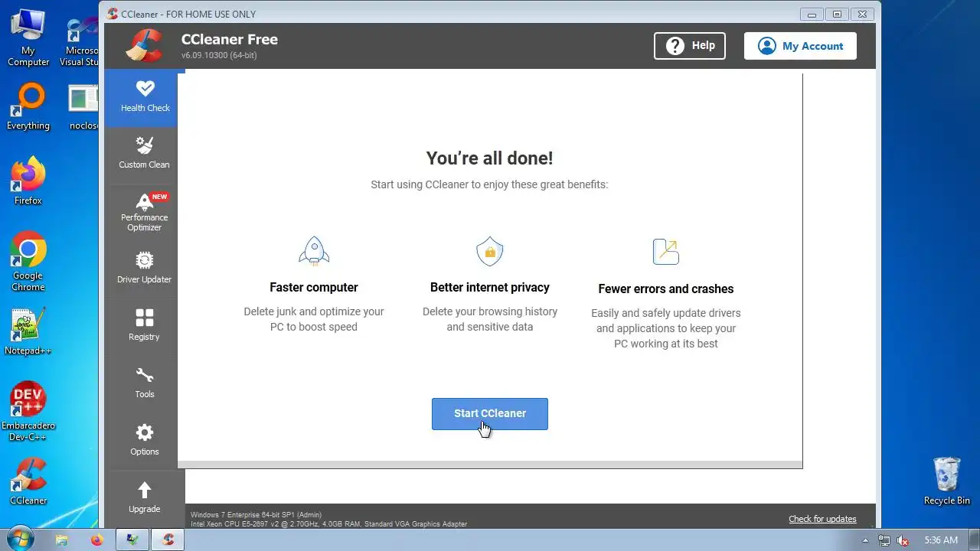Click the CCleaner version number text

(219, 56)
